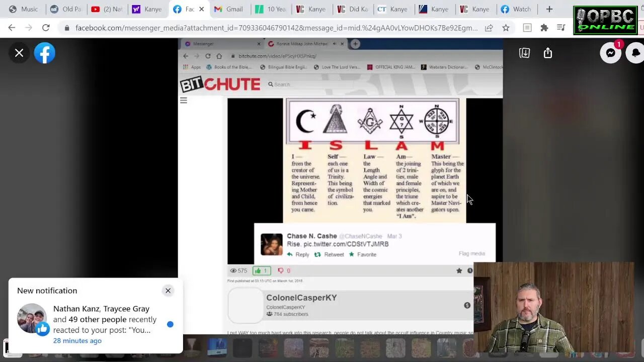Image resolution: width=644 pixels, height=362 pixels.
Task: Reload the current page
Action: 46,28
